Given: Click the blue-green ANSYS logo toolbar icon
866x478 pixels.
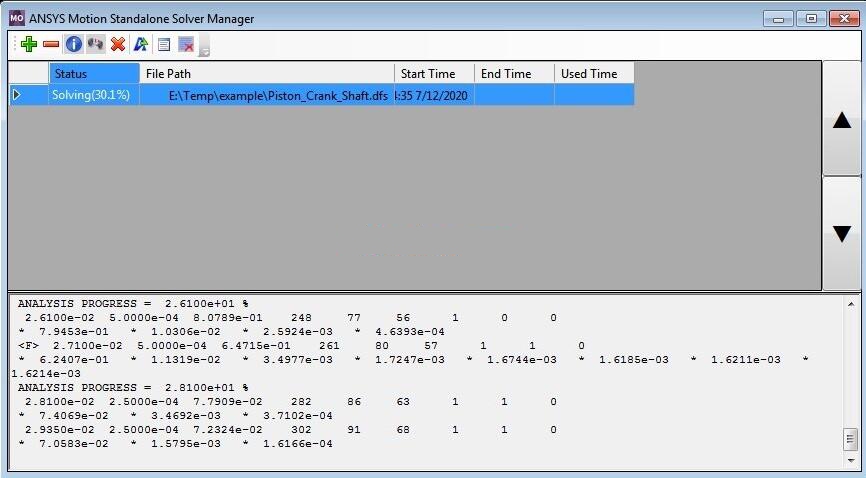Looking at the screenshot, I should (x=141, y=44).
